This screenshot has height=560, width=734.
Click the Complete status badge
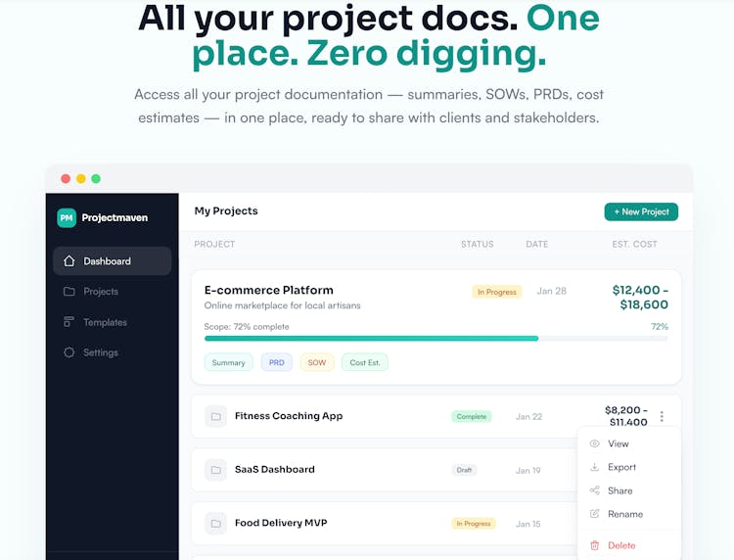tap(472, 416)
